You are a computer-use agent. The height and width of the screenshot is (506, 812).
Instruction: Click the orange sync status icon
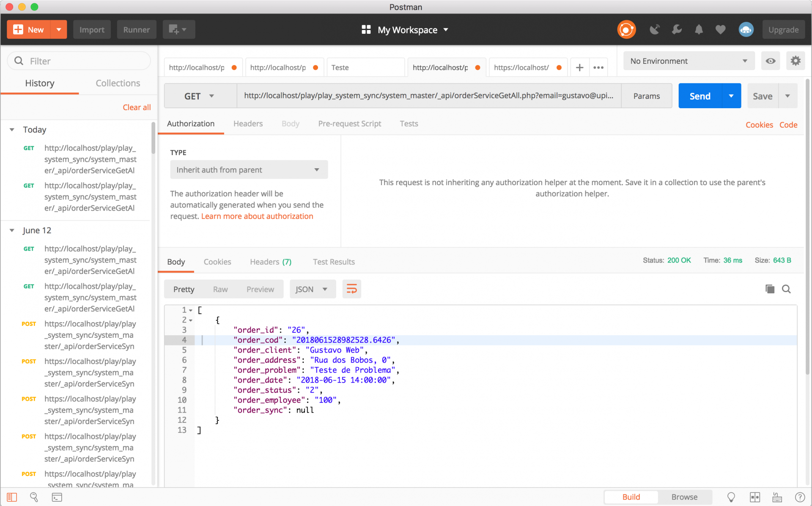click(626, 30)
